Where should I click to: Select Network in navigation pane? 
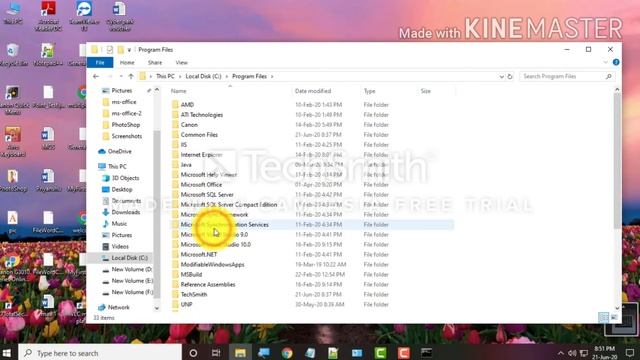(118, 307)
